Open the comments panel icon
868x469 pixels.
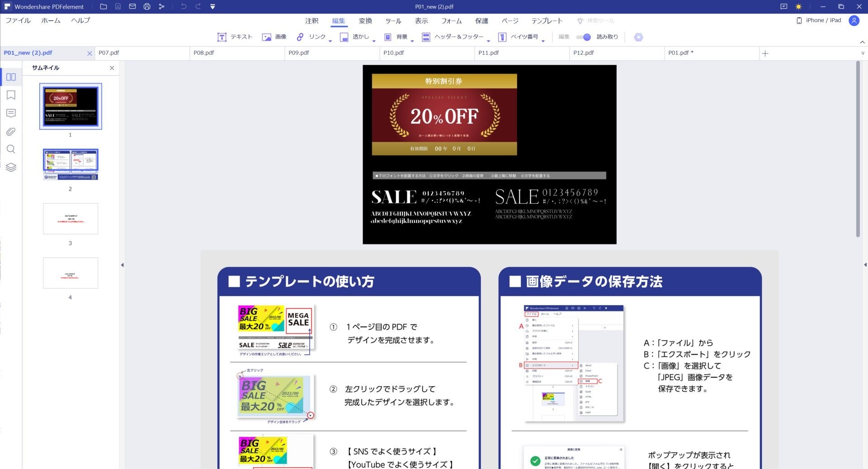coord(11,113)
